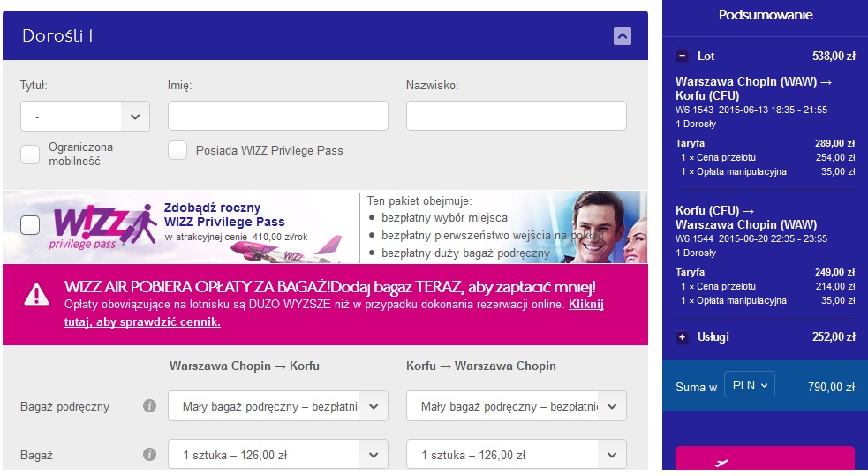Click info icon beside Bagaż
This screenshot has width=868, height=476.
click(x=149, y=455)
